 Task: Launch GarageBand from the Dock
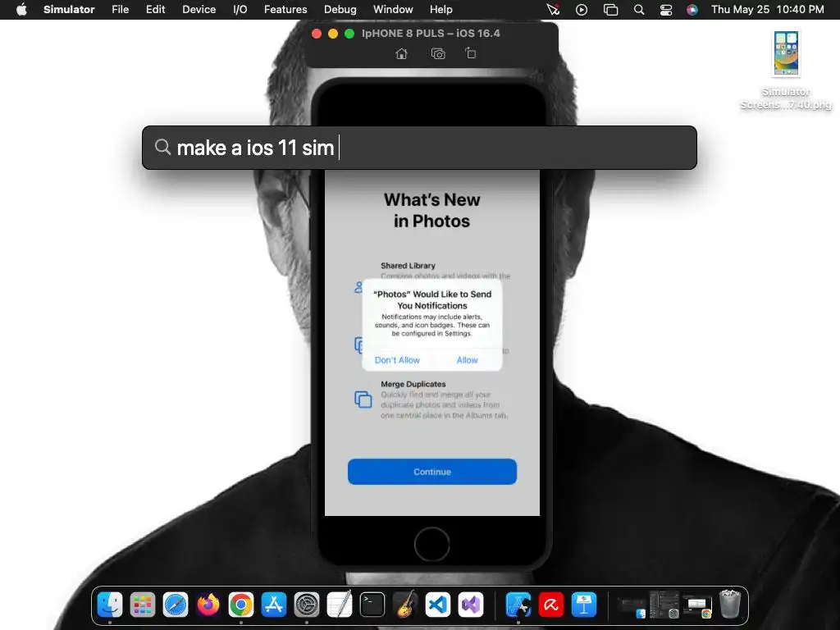point(405,605)
